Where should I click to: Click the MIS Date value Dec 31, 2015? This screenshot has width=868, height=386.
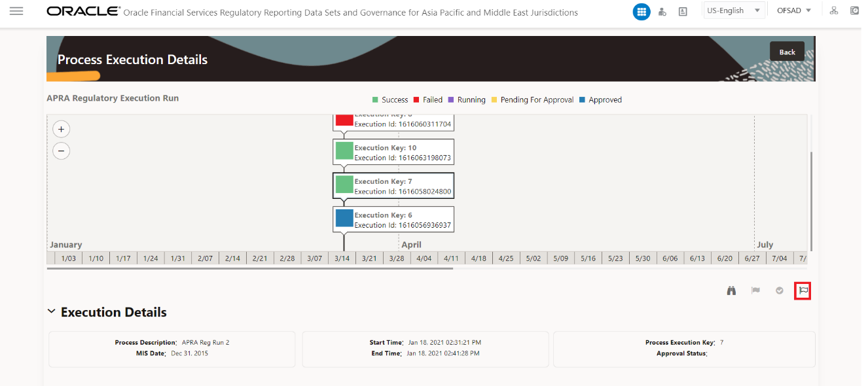click(190, 353)
